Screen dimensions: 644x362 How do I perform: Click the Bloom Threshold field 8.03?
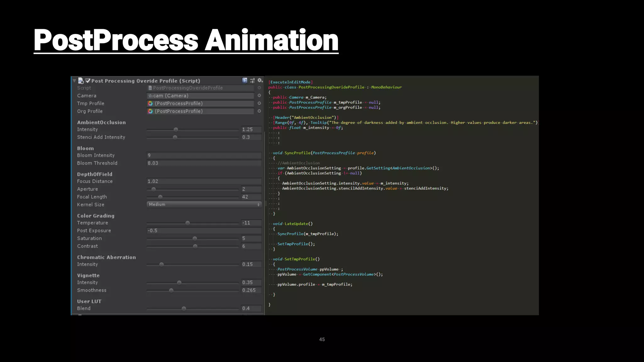204,163
